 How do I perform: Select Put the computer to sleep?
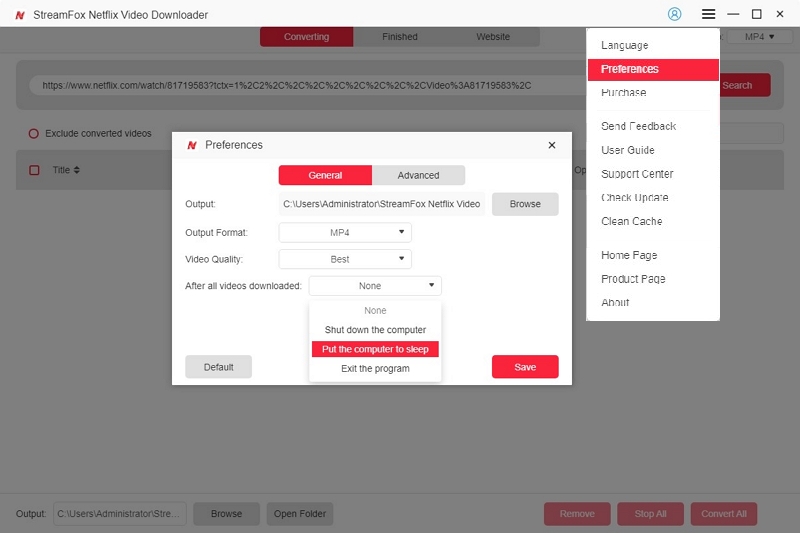click(x=375, y=349)
